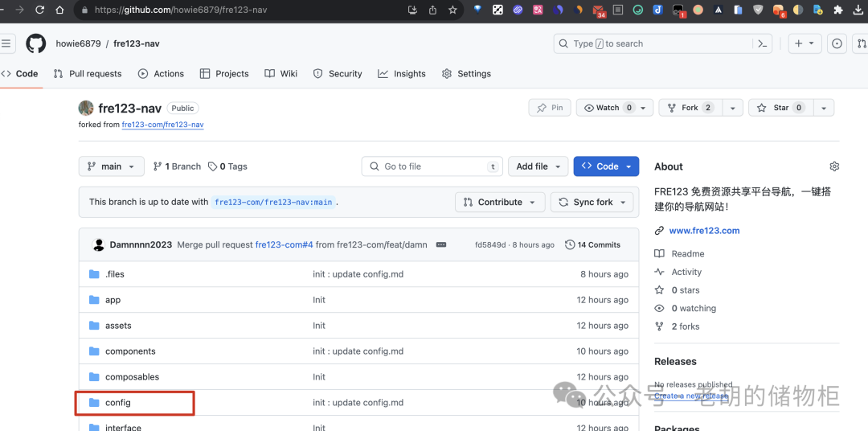Open the command palette icon
Viewport: 868px width, 431px height.
762,43
